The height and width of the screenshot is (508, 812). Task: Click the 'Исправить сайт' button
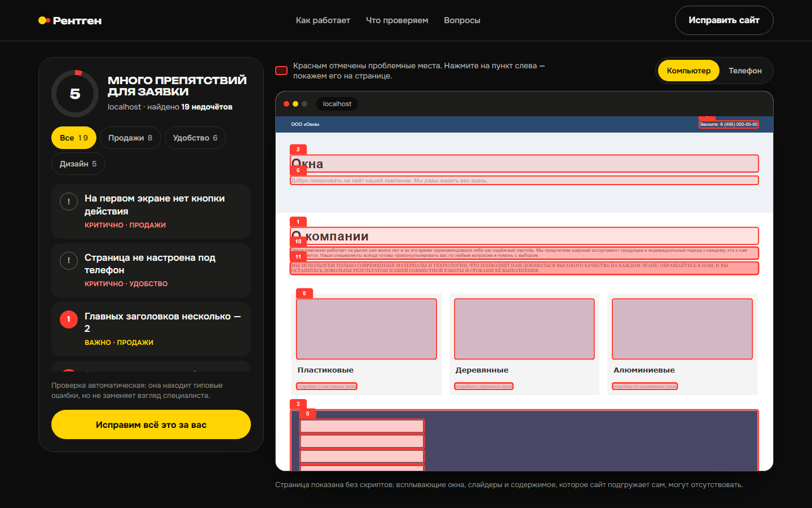[724, 20]
